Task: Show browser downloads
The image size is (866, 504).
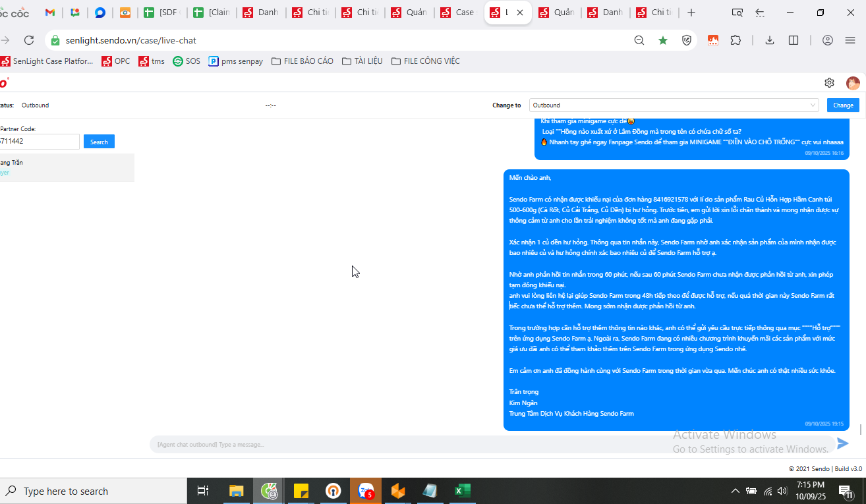Action: [x=769, y=40]
